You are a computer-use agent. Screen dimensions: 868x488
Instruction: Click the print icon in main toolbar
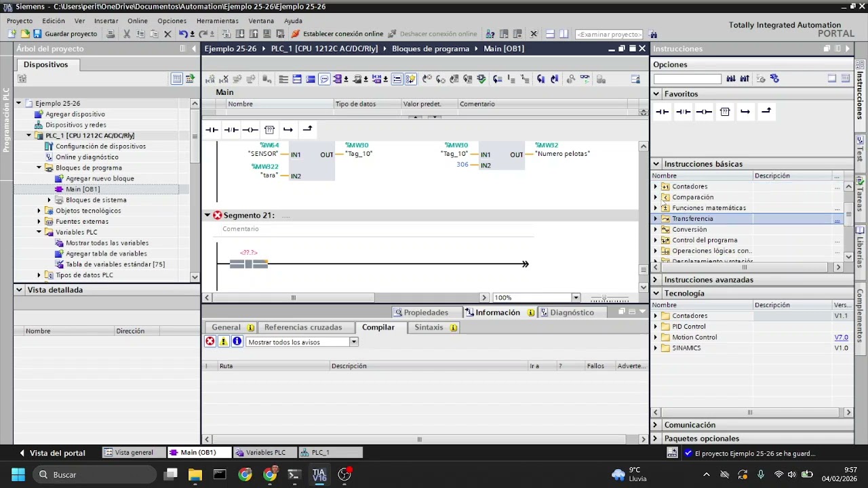[111, 34]
